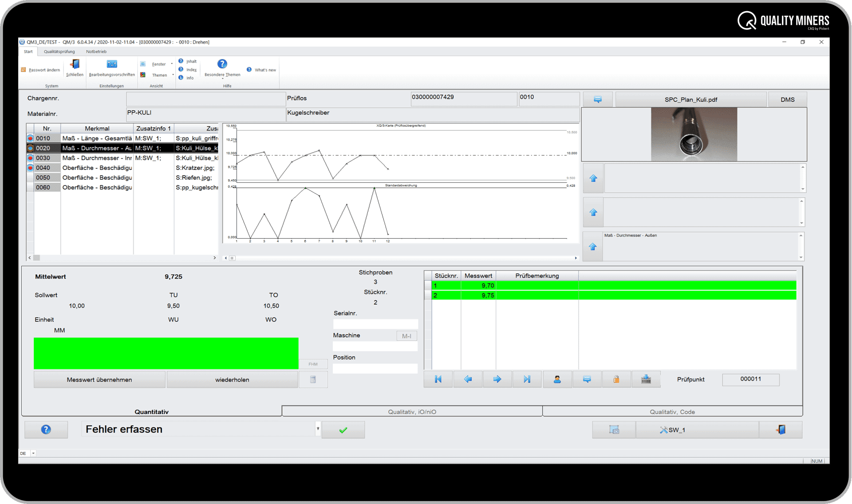The width and height of the screenshot is (852, 504).
Task: Switch to the Qualitätsprüfung tab
Action: [59, 51]
